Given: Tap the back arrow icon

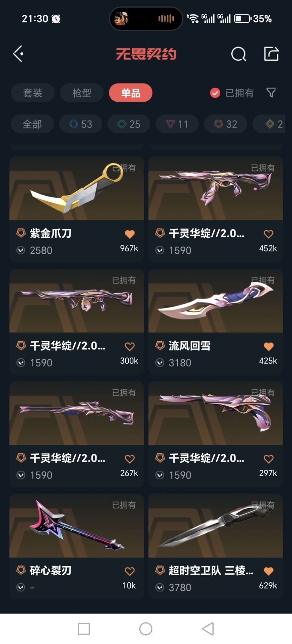Looking at the screenshot, I should [18, 54].
